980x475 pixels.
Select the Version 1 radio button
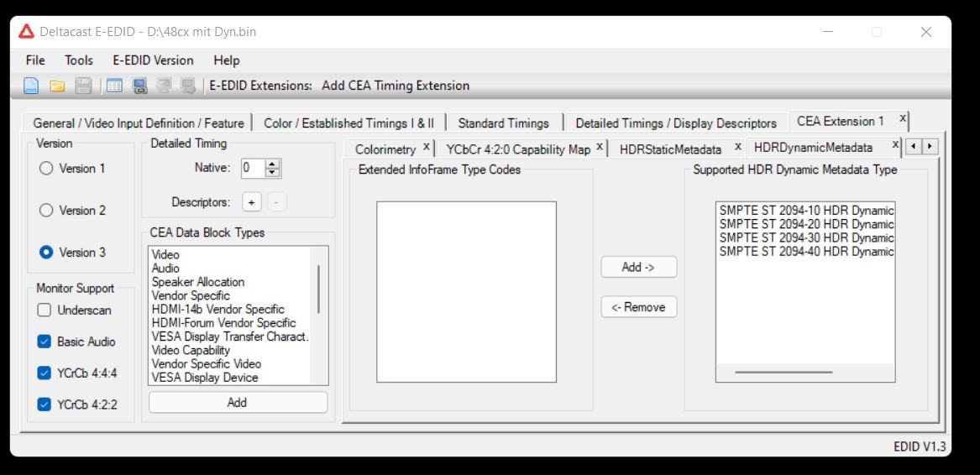click(x=45, y=168)
